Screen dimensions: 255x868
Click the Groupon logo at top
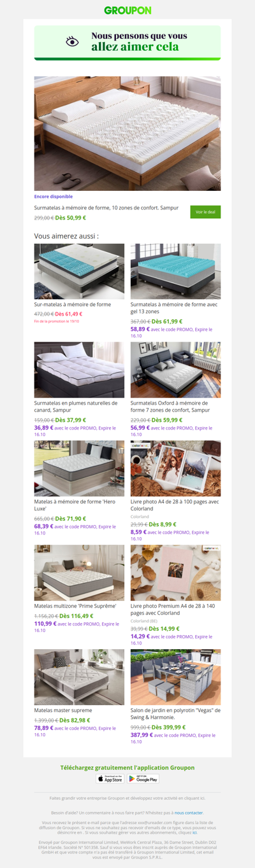click(127, 10)
